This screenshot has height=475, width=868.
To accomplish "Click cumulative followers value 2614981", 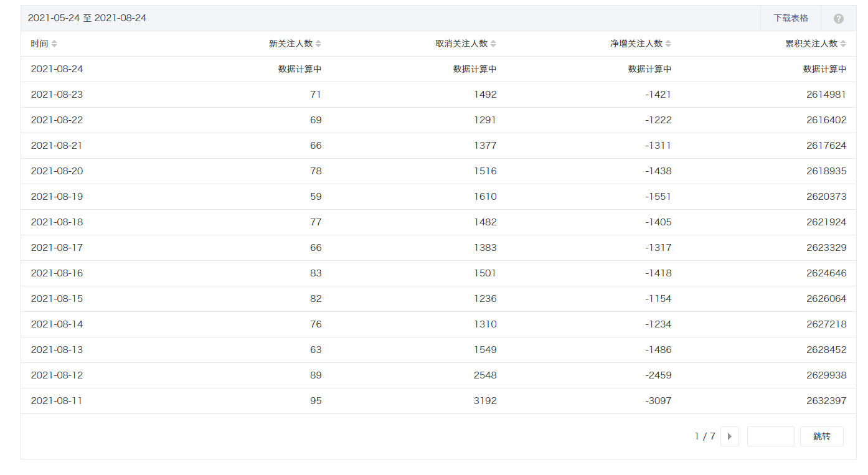I will click(826, 95).
